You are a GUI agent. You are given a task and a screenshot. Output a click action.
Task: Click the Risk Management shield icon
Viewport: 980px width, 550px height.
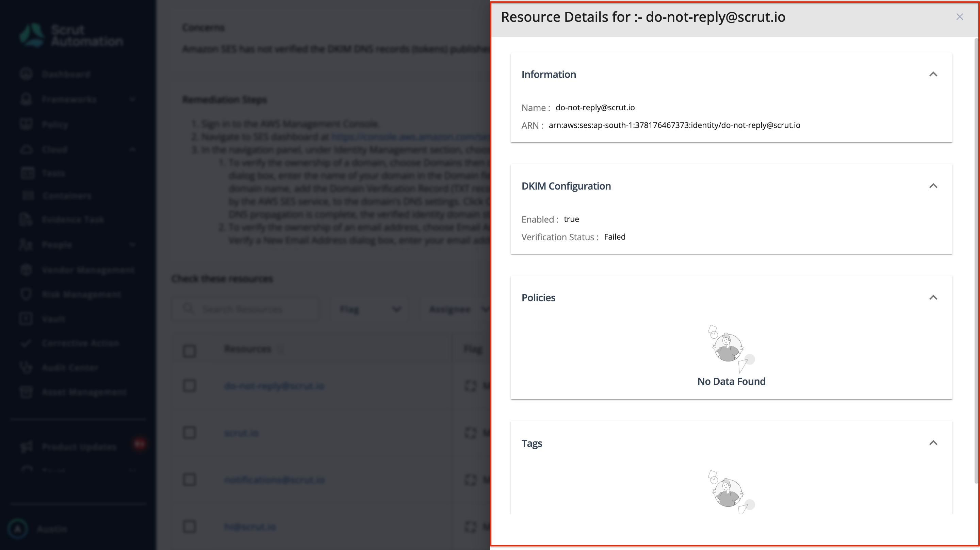pos(26,294)
